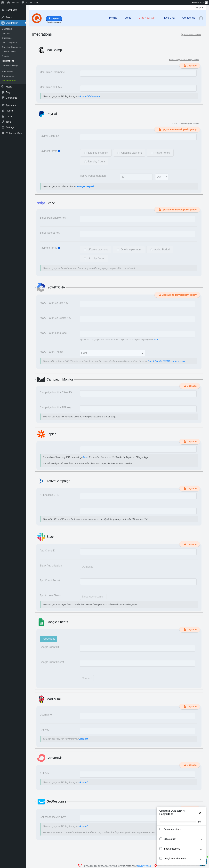
Task: Click the comments bubble in the admin bar
Action: [23, 2]
